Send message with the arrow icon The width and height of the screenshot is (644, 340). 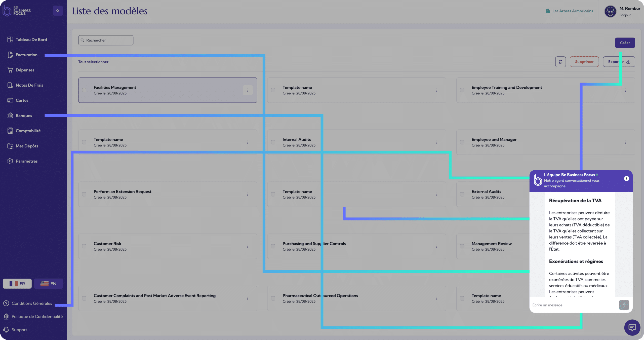624,305
